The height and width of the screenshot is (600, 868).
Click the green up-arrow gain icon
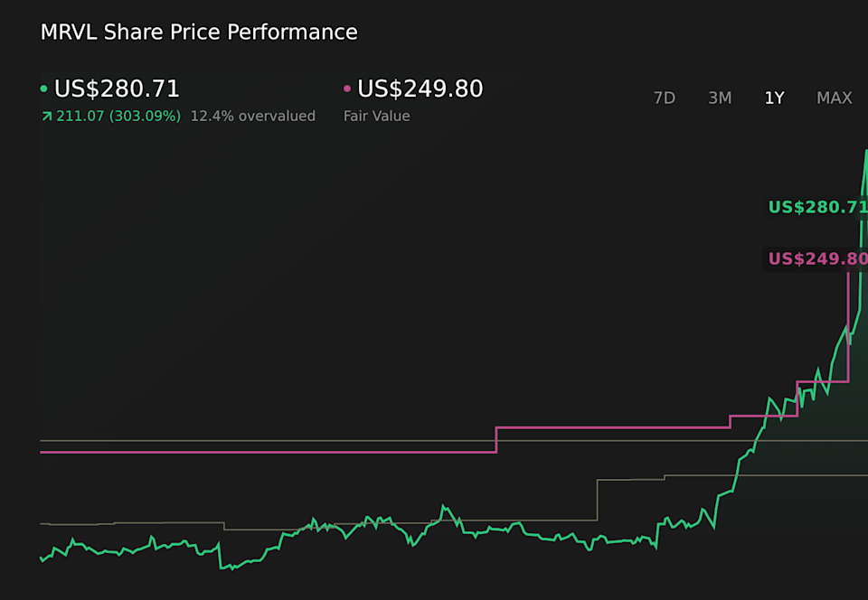47,117
